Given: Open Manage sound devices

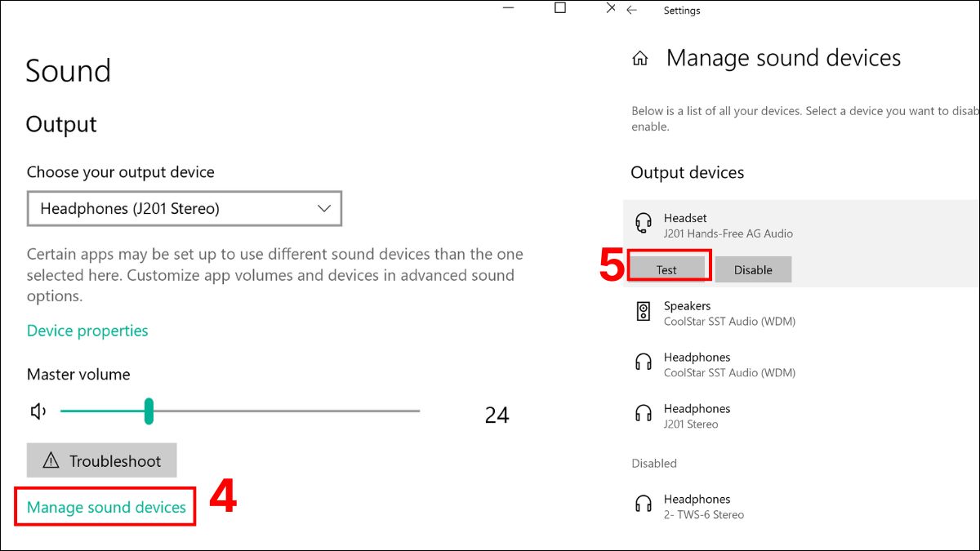Looking at the screenshot, I should [105, 506].
